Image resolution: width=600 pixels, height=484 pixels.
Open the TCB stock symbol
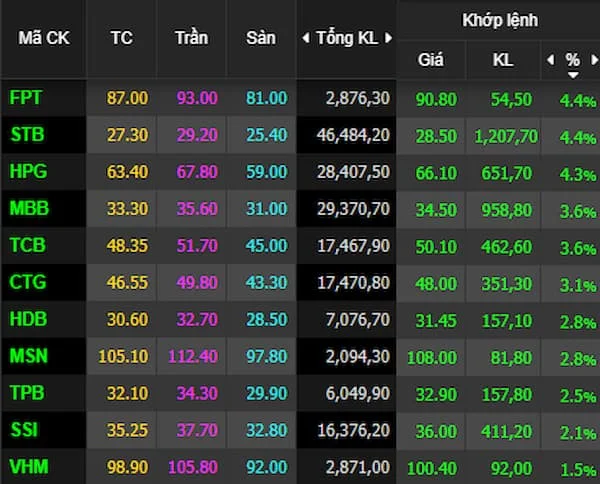pos(28,245)
